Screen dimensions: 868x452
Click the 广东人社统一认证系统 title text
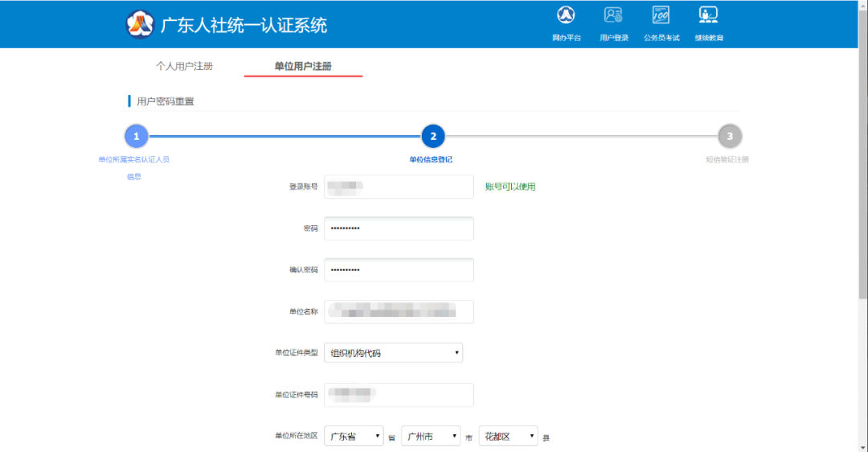click(x=244, y=25)
